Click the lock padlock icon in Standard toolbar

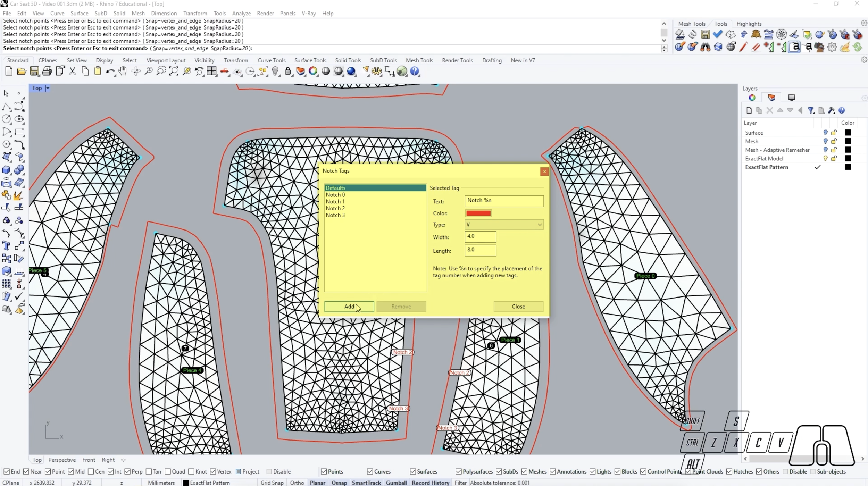tap(288, 72)
